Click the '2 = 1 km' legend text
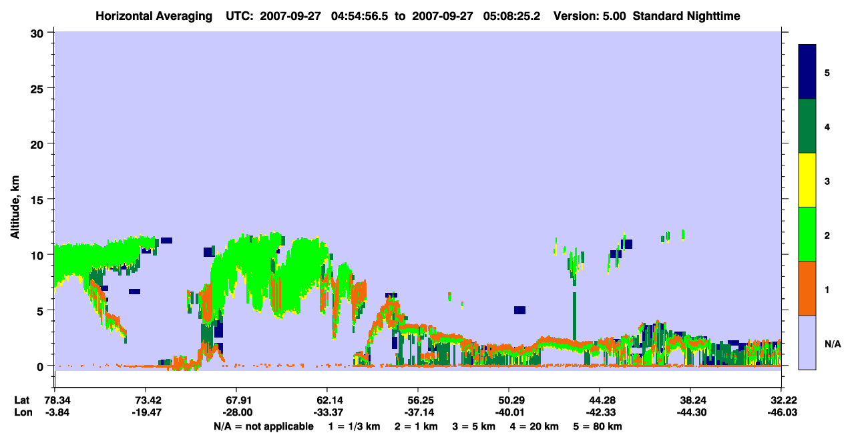Image resolution: width=868 pixels, height=445 pixels. 417,426
